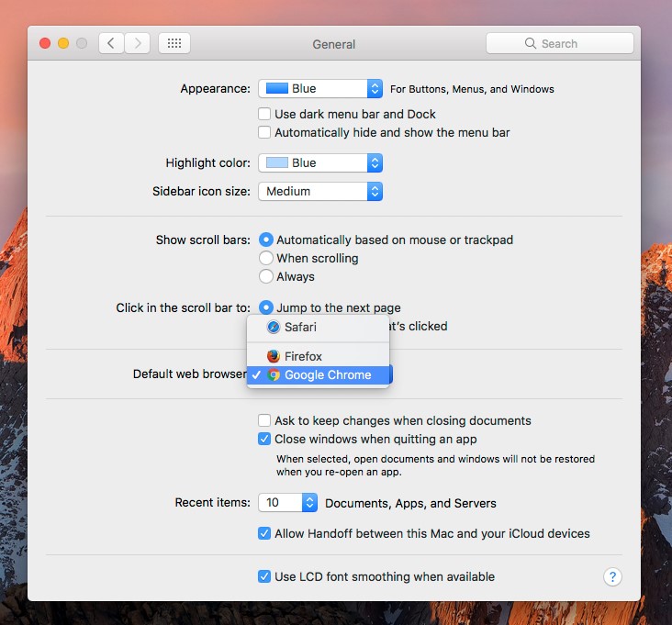The height and width of the screenshot is (625, 672).
Task: Click the help question mark button
Action: point(612,577)
